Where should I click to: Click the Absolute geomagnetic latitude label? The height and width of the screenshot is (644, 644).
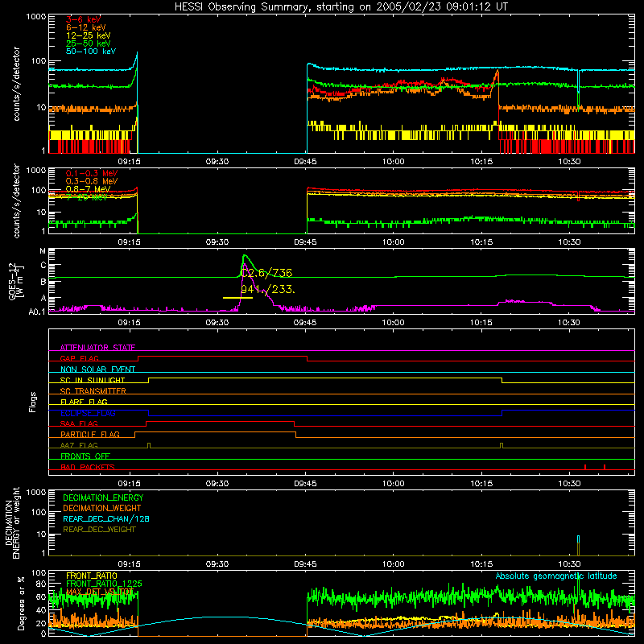point(556,576)
